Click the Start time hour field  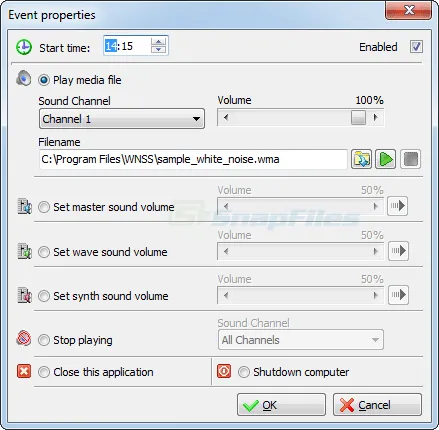[x=111, y=46]
